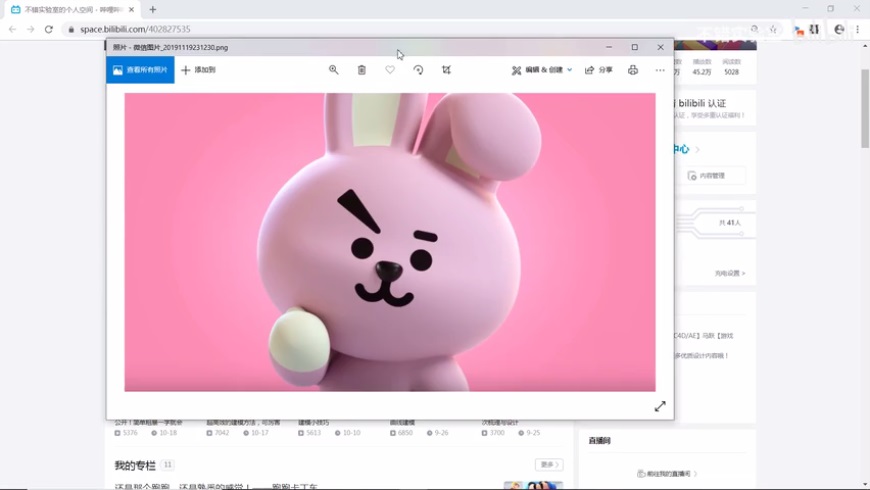This screenshot has height=490, width=870.
Task: Open the three-dot more menu in Photos
Action: (x=660, y=70)
